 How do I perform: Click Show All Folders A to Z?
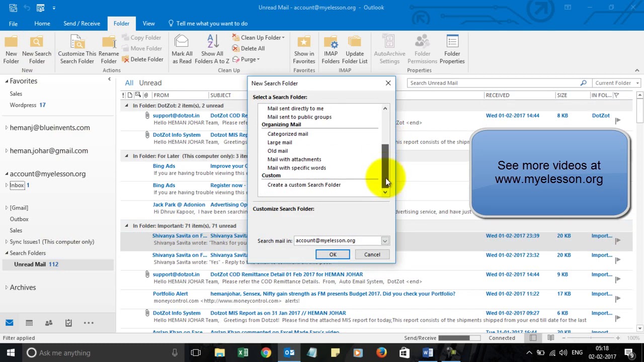point(212,50)
